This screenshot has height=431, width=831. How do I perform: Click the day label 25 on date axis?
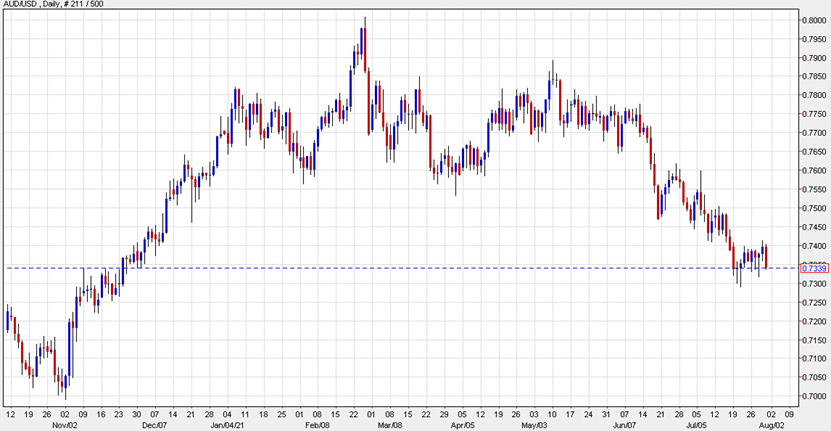point(281,415)
